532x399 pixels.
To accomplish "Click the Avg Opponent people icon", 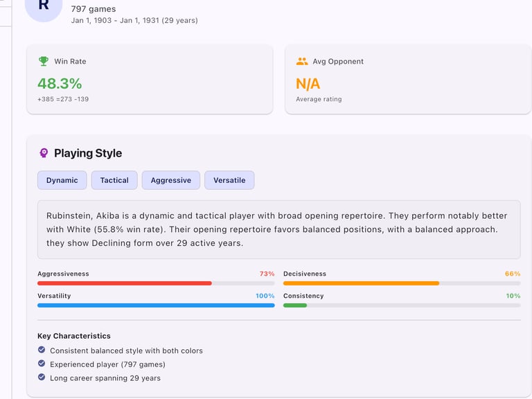I will point(301,61).
